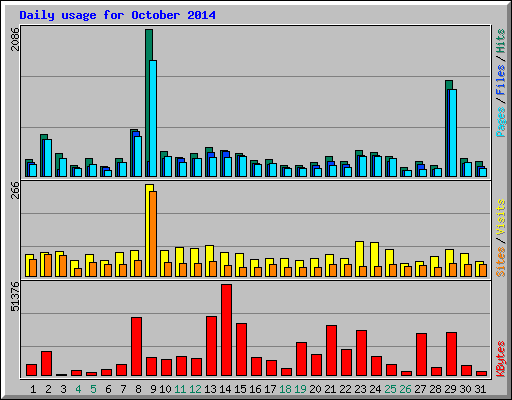This screenshot has height=400, width=512.
Task: Click the y-axis value 51376
Action: [15, 296]
